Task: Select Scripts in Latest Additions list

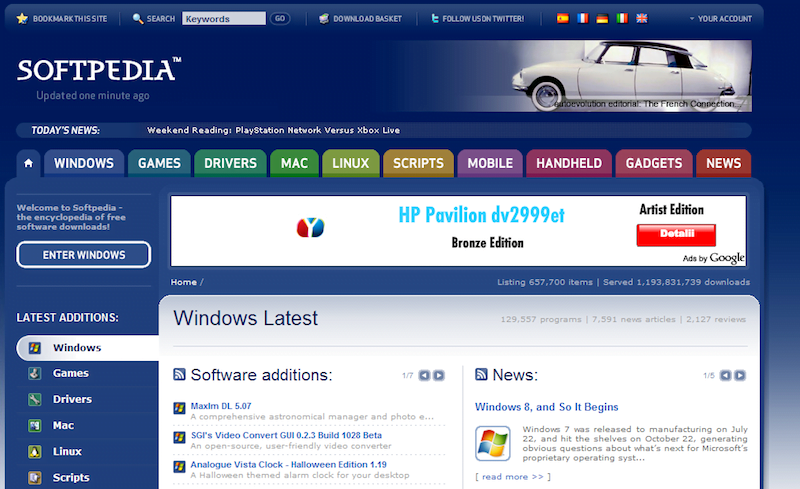Action: pos(71,478)
